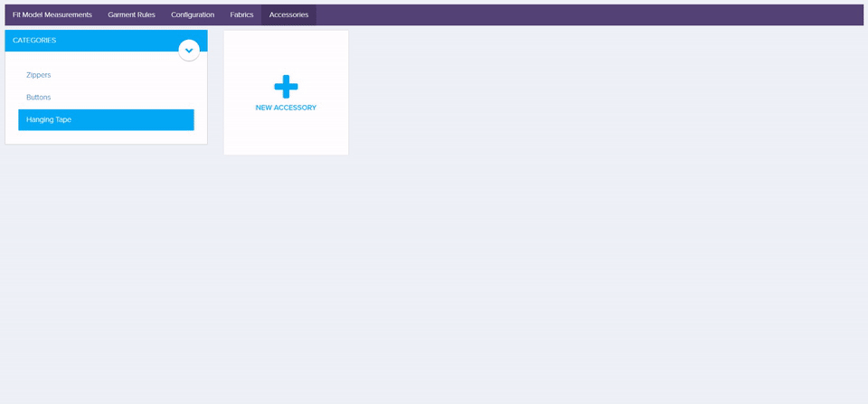
Task: Click the blue plus icon for a new accessory
Action: point(287,87)
